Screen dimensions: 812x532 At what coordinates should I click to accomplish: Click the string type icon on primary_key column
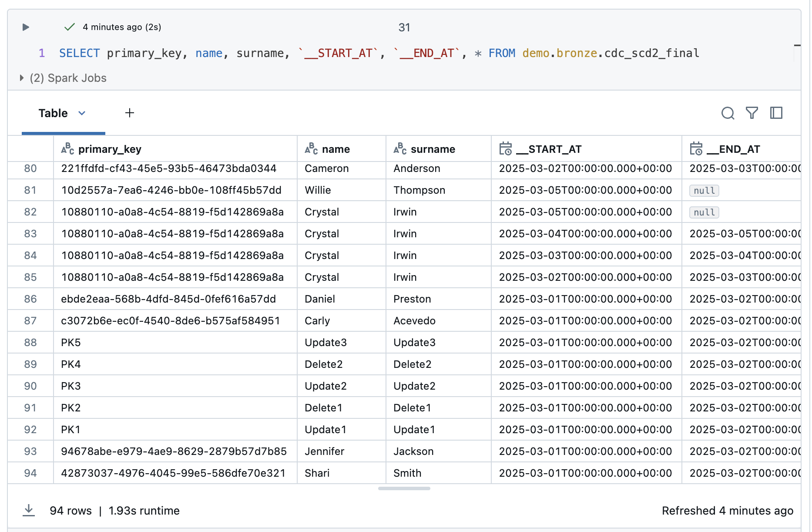67,149
